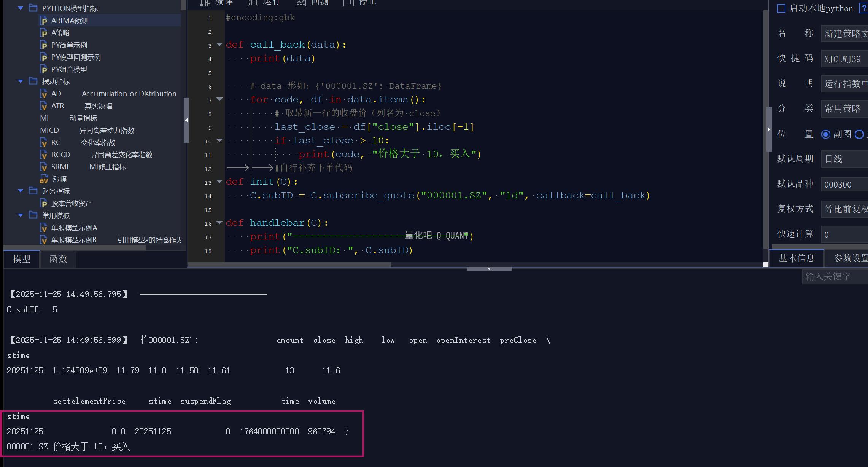Image resolution: width=868 pixels, height=467 pixels.
Task: Click the 编译 compile toolbar icon
Action: pos(205,3)
